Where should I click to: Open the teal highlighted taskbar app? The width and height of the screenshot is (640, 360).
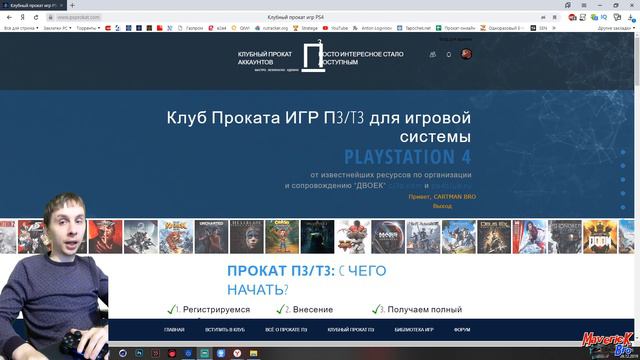[204, 353]
